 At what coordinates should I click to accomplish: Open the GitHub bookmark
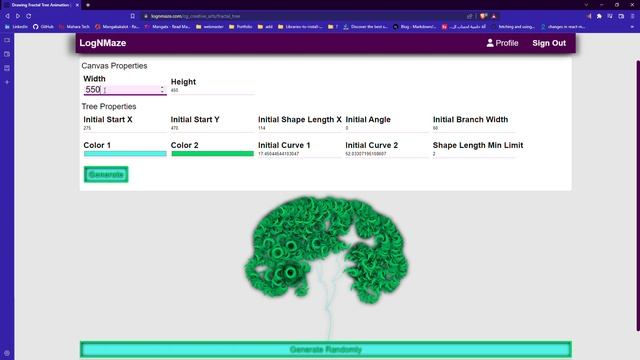(x=43, y=27)
